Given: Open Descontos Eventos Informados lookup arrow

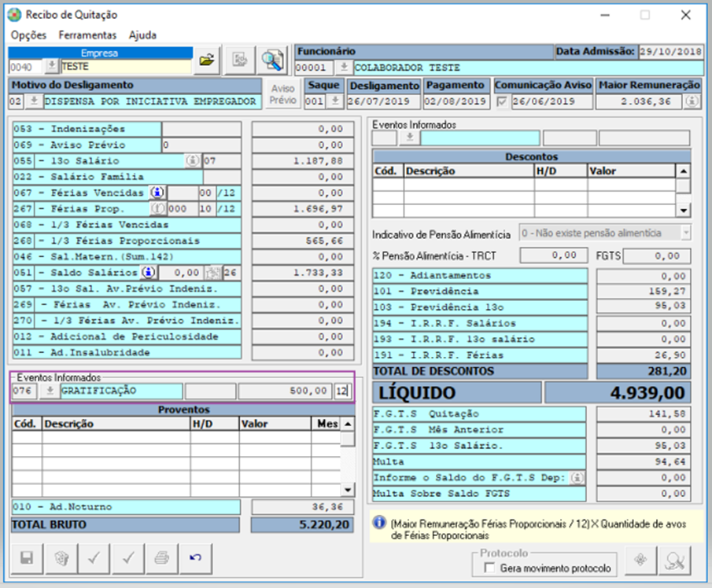Looking at the screenshot, I should (410, 138).
